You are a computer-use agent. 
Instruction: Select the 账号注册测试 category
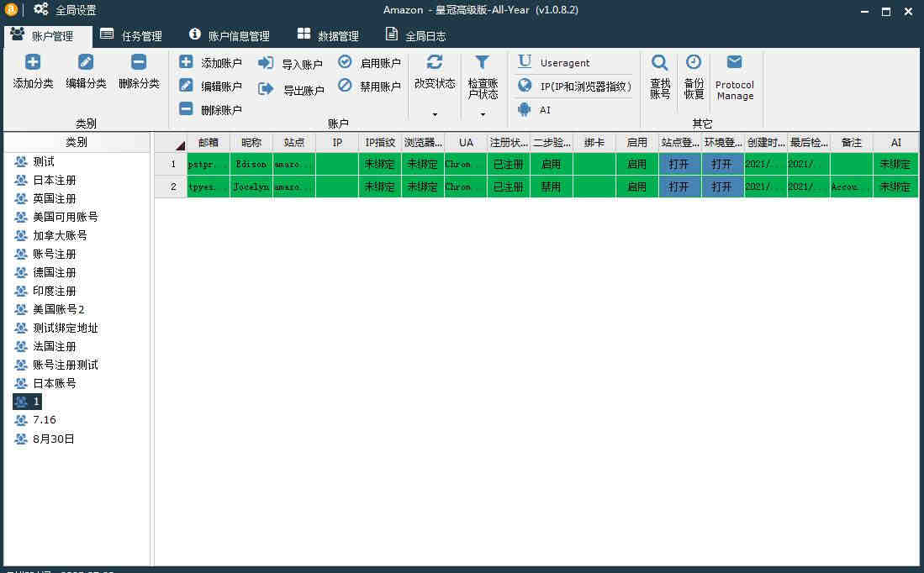pos(56,365)
